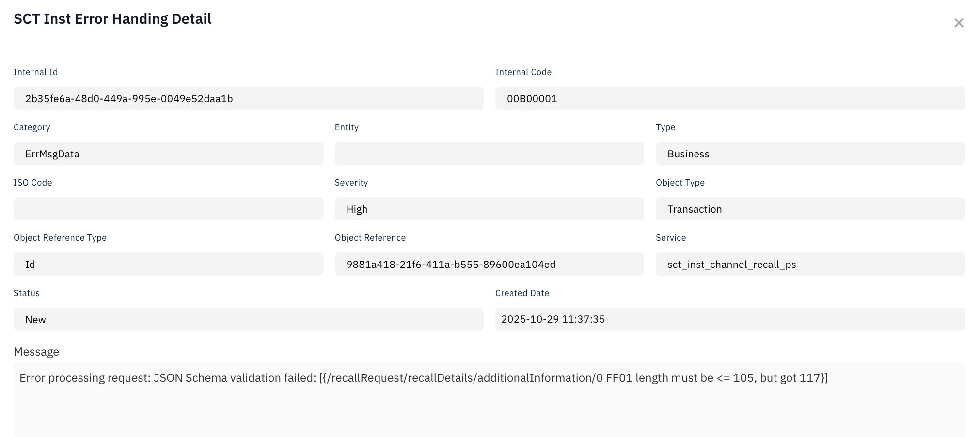Image resolution: width=980 pixels, height=437 pixels.
Task: Select the Object Type field showing Transaction
Action: coord(810,208)
